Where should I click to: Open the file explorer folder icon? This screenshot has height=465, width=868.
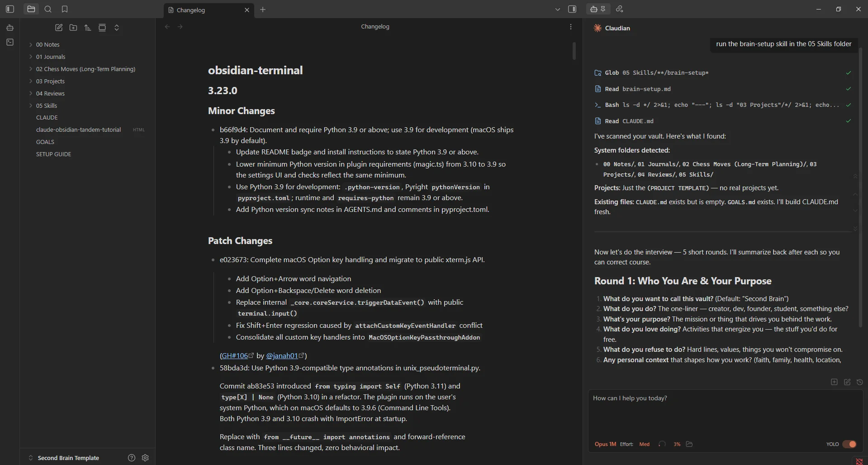31,9
